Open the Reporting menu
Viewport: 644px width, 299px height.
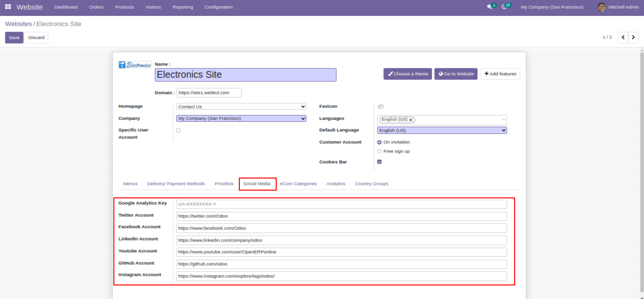pyautogui.click(x=183, y=7)
